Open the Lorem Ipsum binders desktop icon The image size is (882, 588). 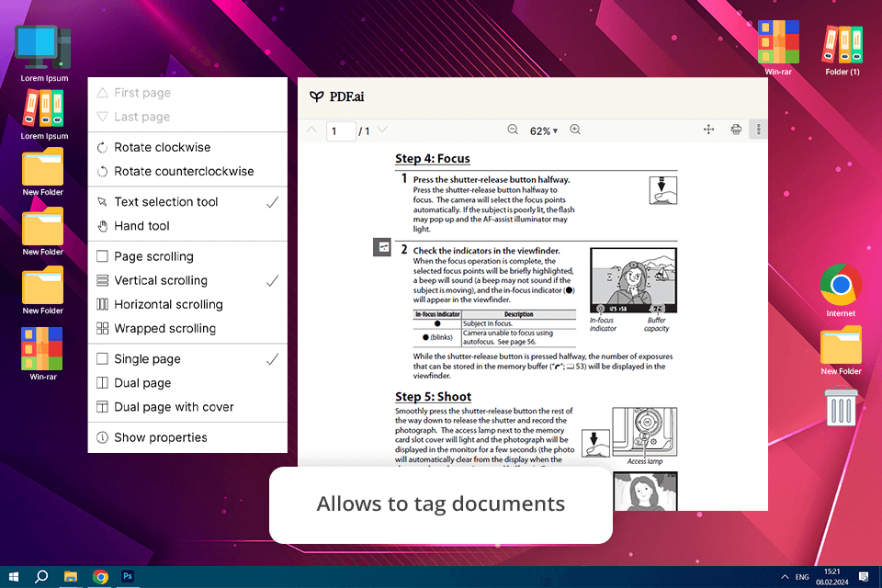tap(43, 116)
